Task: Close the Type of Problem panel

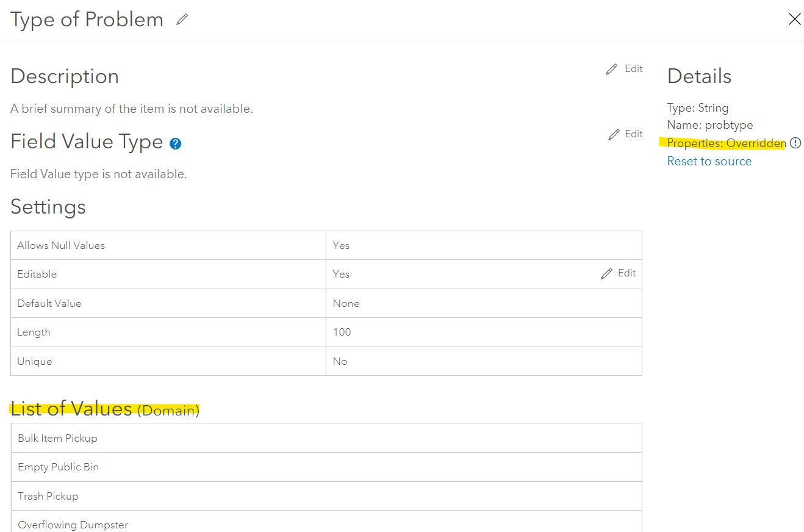Action: tap(794, 19)
